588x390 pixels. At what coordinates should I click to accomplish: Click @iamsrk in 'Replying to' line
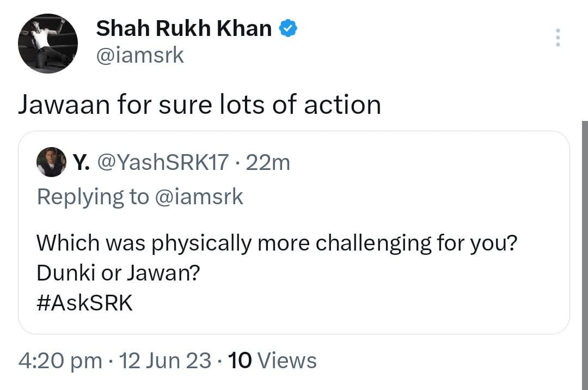[199, 197]
